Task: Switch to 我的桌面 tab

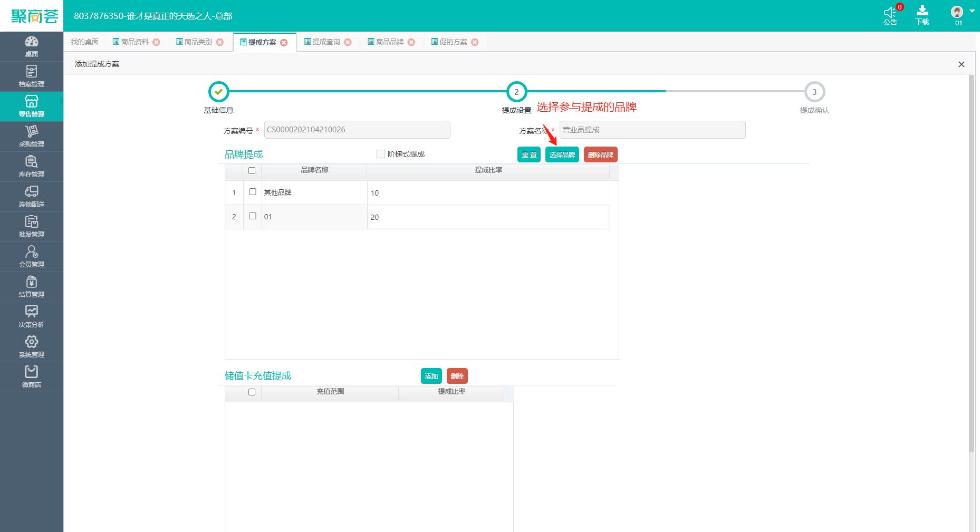Action: [x=84, y=42]
